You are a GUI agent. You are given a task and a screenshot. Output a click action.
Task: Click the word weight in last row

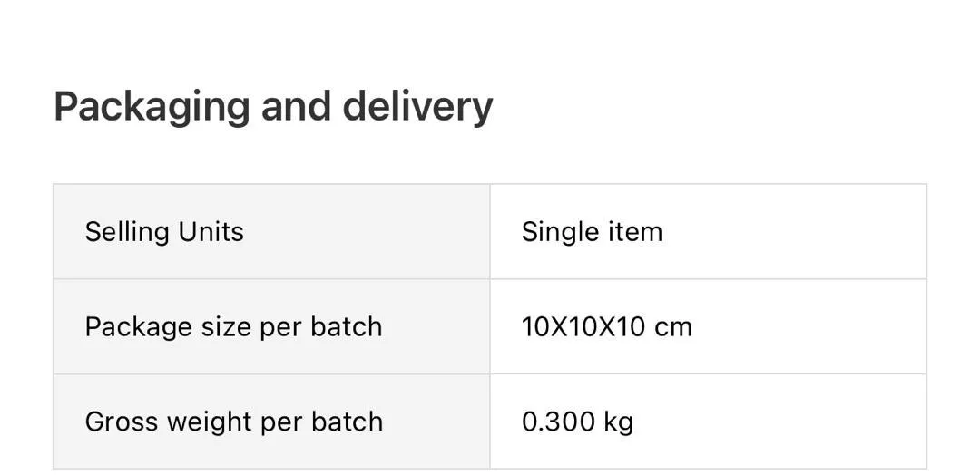(209, 422)
